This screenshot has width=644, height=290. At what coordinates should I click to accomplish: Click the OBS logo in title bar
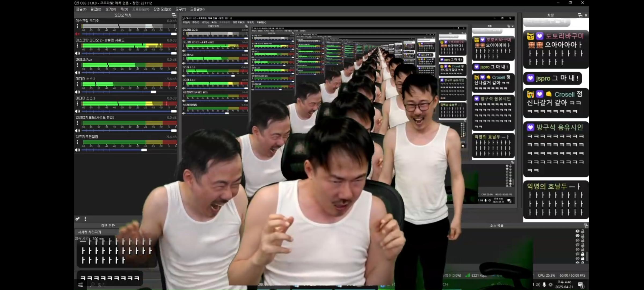(77, 3)
